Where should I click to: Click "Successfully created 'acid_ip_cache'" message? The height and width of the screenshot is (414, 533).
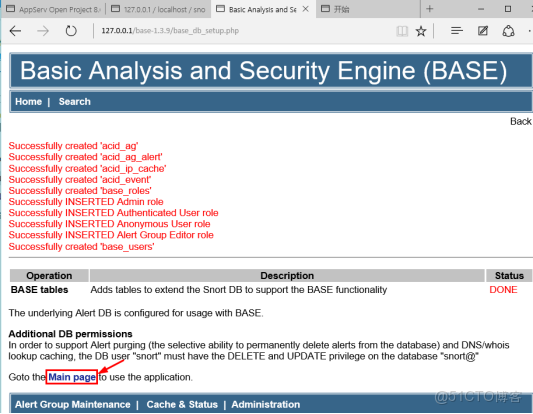[87, 169]
